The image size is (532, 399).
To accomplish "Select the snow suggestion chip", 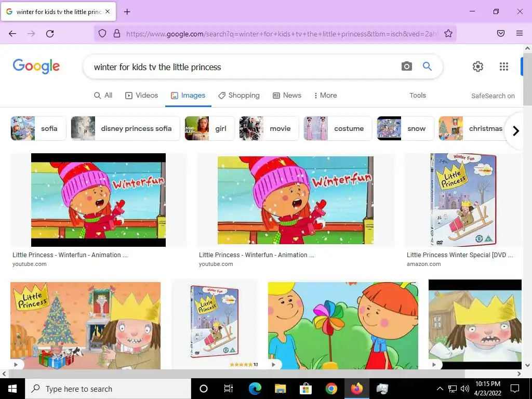I will click(405, 128).
